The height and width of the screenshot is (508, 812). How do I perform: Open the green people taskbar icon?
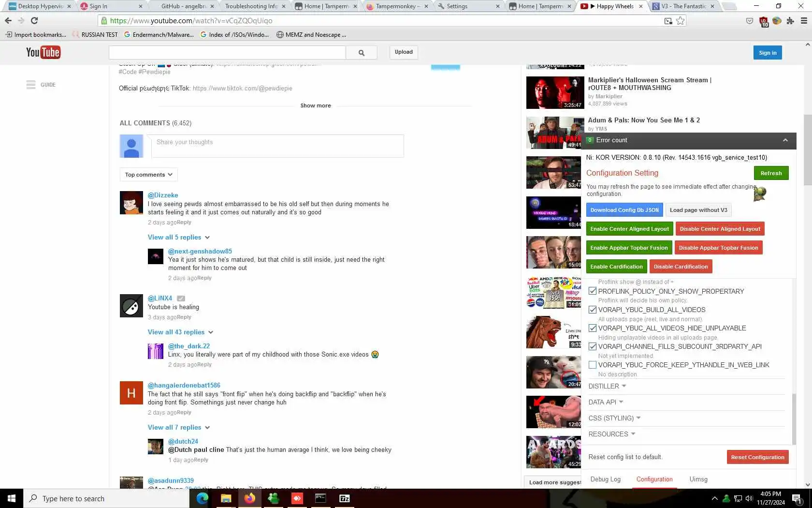coord(273,498)
